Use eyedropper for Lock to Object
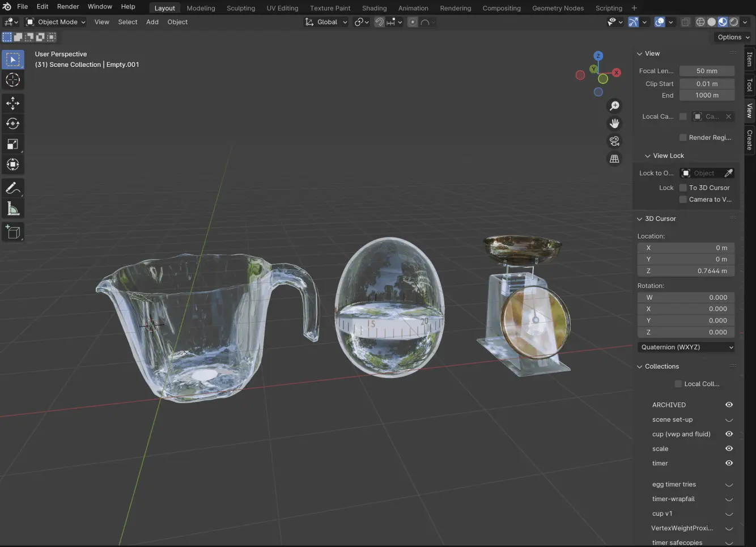 click(x=729, y=173)
